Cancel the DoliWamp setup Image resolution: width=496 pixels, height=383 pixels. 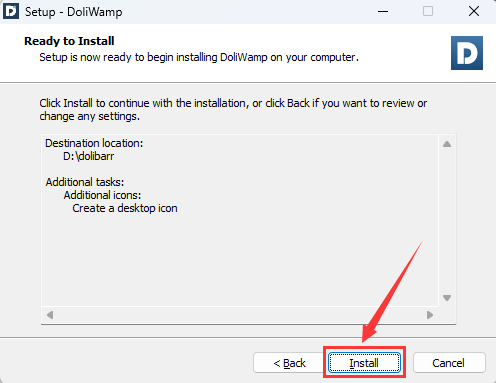click(x=449, y=362)
